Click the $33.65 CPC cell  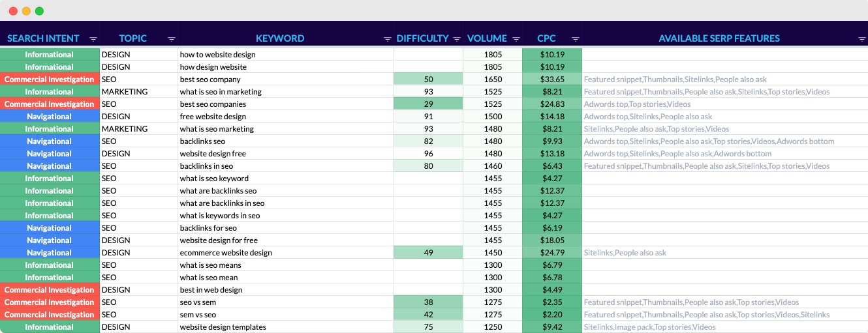point(551,80)
